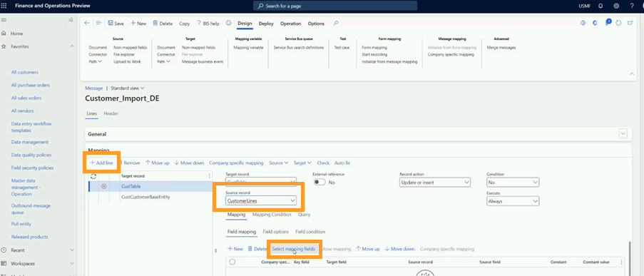
Task: Create a new message with New
Action: tap(138, 24)
